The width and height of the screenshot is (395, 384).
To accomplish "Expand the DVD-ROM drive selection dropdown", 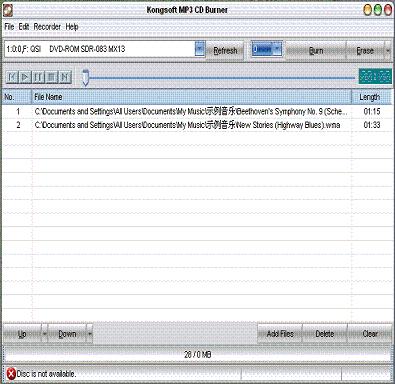I will pyautogui.click(x=199, y=49).
